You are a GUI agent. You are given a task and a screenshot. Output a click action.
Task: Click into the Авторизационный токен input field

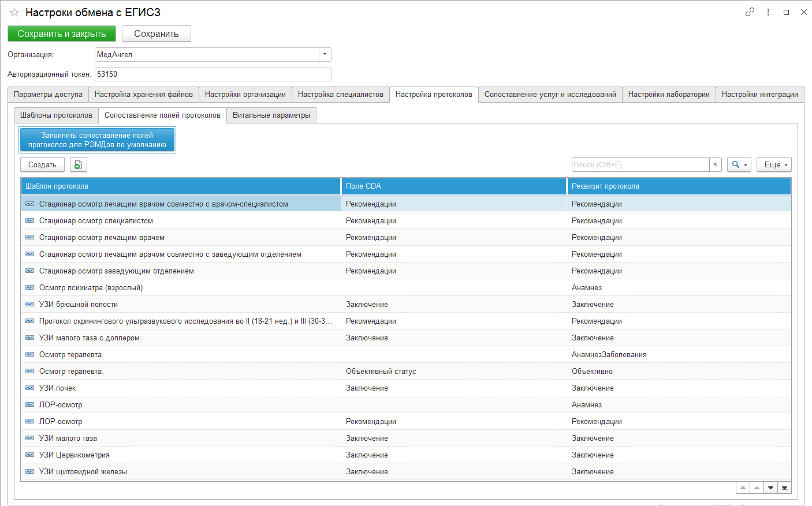[x=213, y=74]
